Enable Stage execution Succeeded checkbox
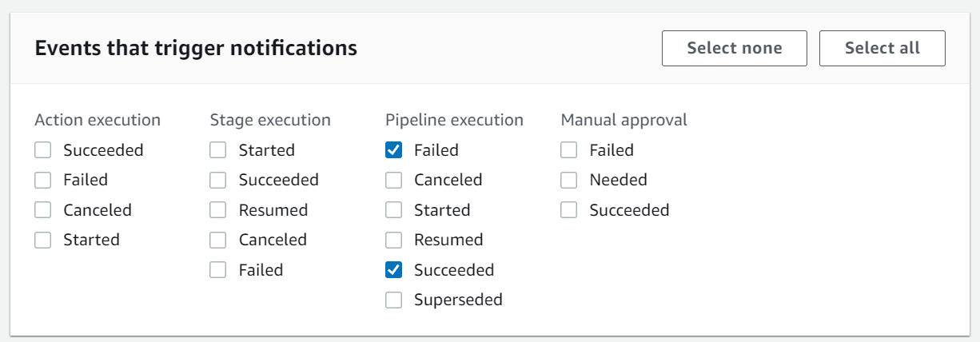The height and width of the screenshot is (342, 980). coord(218,180)
